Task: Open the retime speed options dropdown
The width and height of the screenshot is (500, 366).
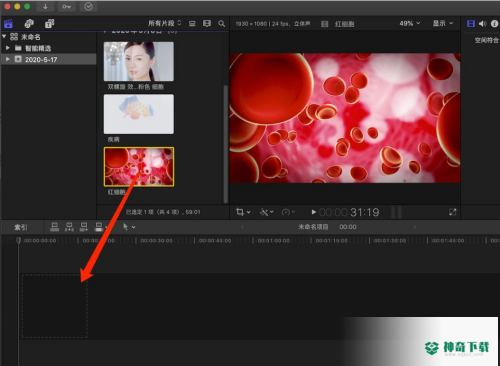Action: tap(288, 212)
